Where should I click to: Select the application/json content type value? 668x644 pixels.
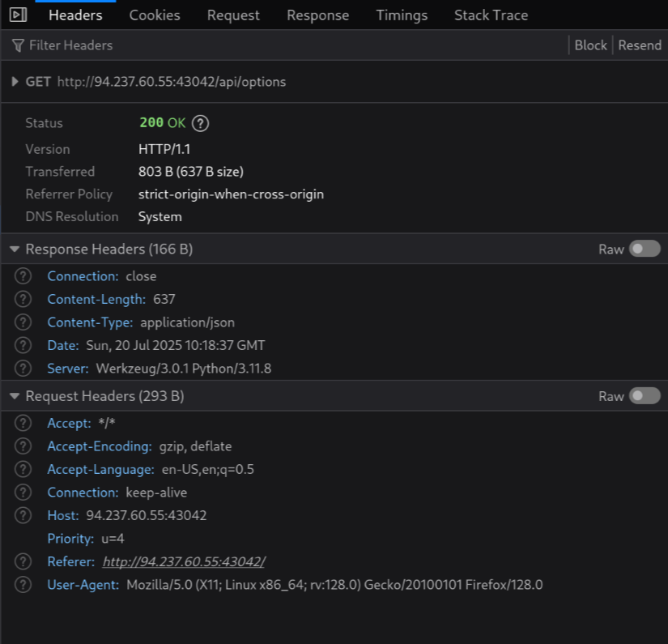(x=188, y=322)
